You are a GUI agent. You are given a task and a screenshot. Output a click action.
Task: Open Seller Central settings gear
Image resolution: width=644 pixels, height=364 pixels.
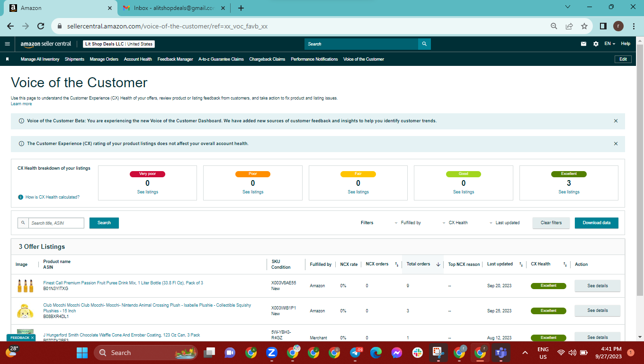(x=596, y=44)
